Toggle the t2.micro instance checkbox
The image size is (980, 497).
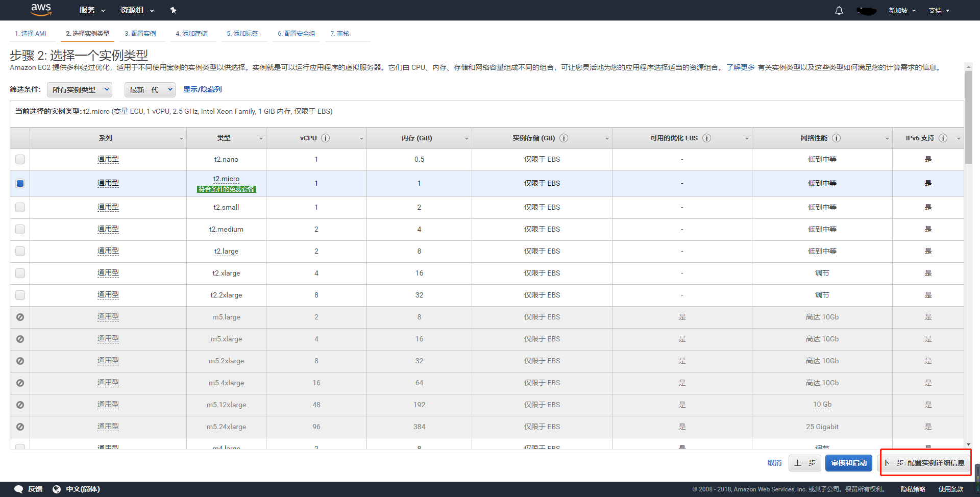20,184
